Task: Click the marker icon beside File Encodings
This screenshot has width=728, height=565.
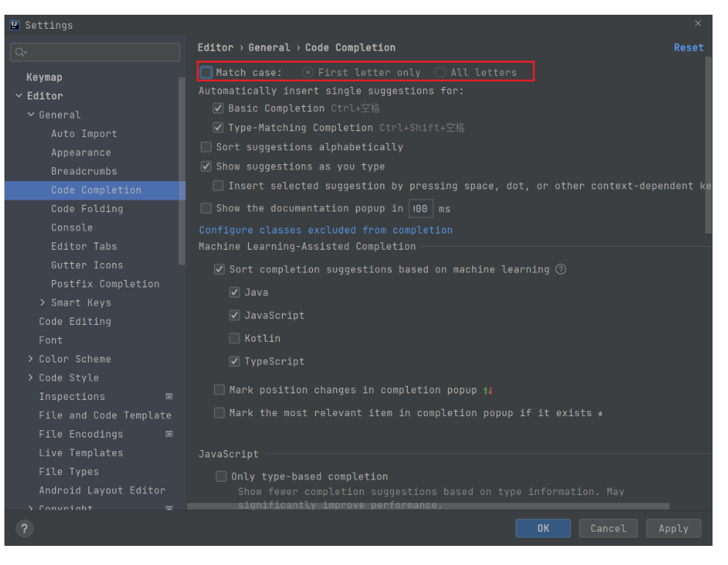Action: point(169,434)
